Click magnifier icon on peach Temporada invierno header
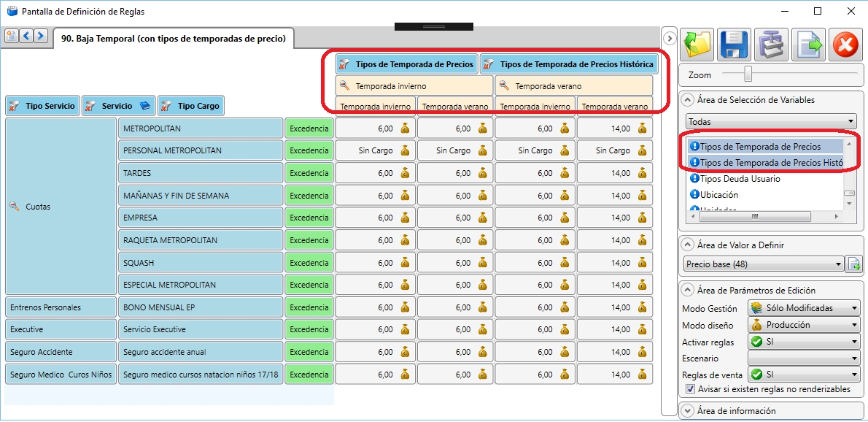 344,86
